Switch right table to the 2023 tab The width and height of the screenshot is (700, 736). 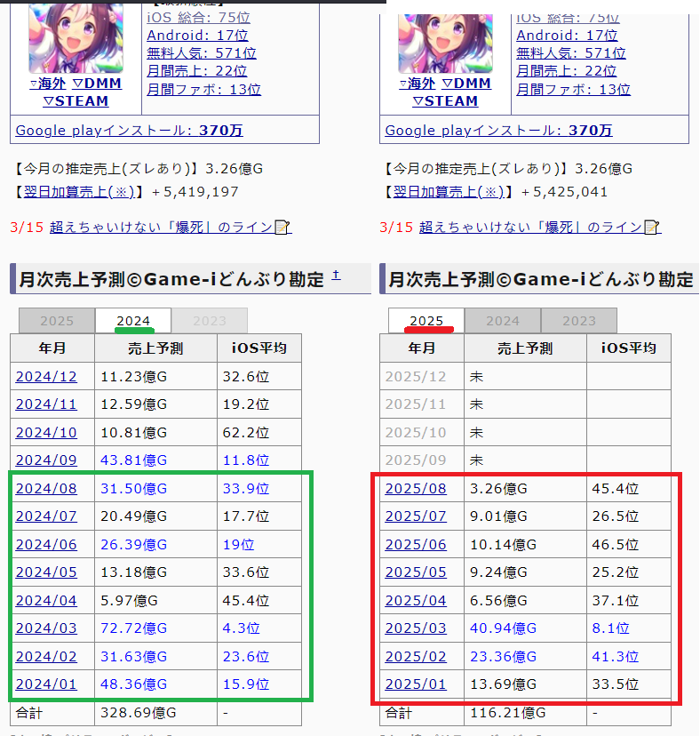click(x=579, y=321)
